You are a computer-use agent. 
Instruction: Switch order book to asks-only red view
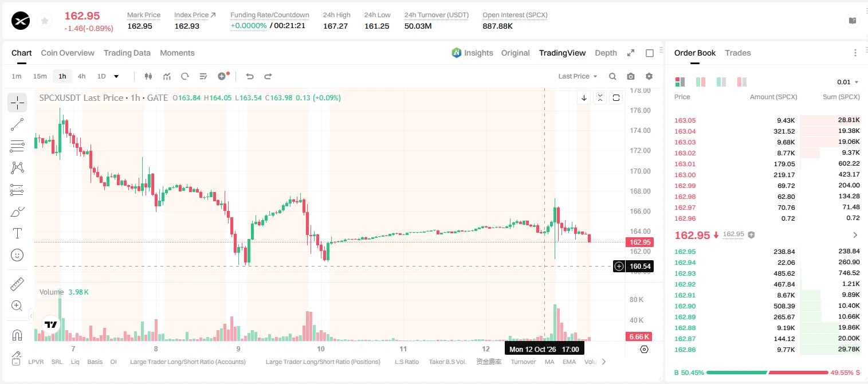tap(741, 82)
